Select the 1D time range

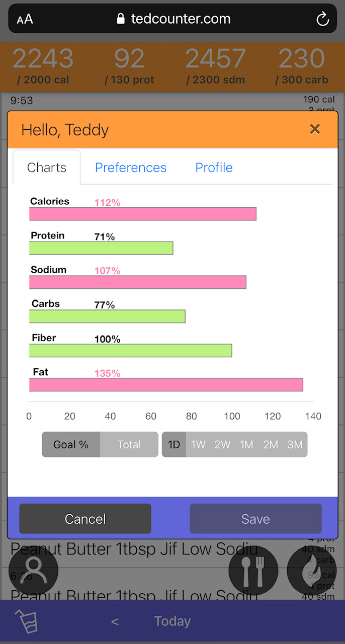[174, 444]
